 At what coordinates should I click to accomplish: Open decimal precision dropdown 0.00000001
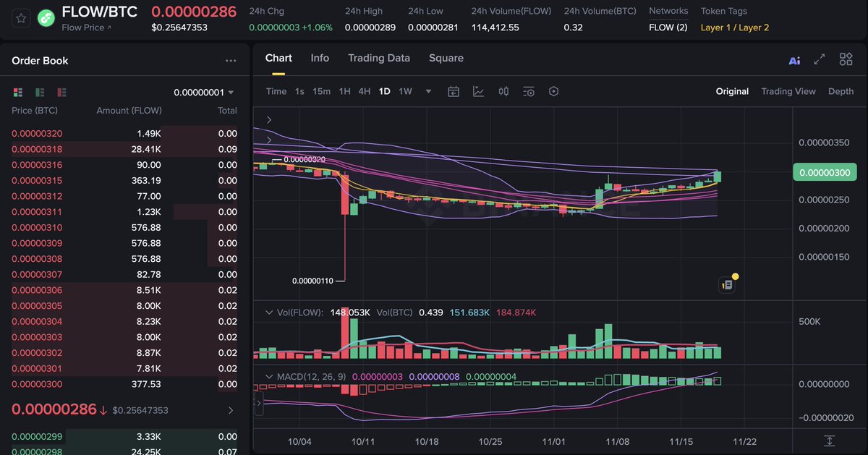(x=204, y=93)
